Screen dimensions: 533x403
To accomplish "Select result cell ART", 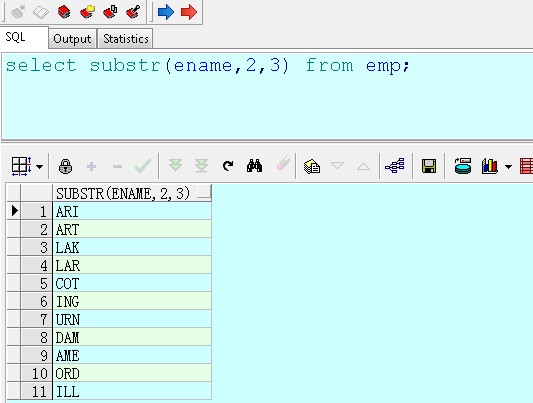I will point(132,229).
